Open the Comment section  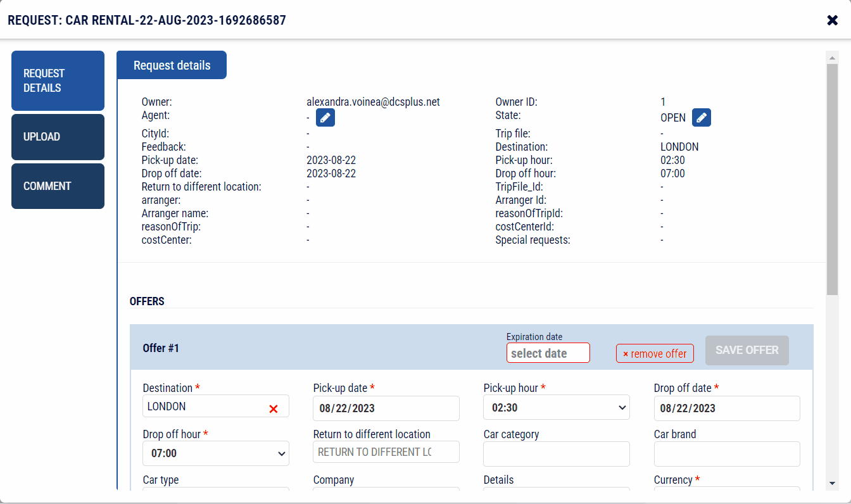pyautogui.click(x=58, y=186)
